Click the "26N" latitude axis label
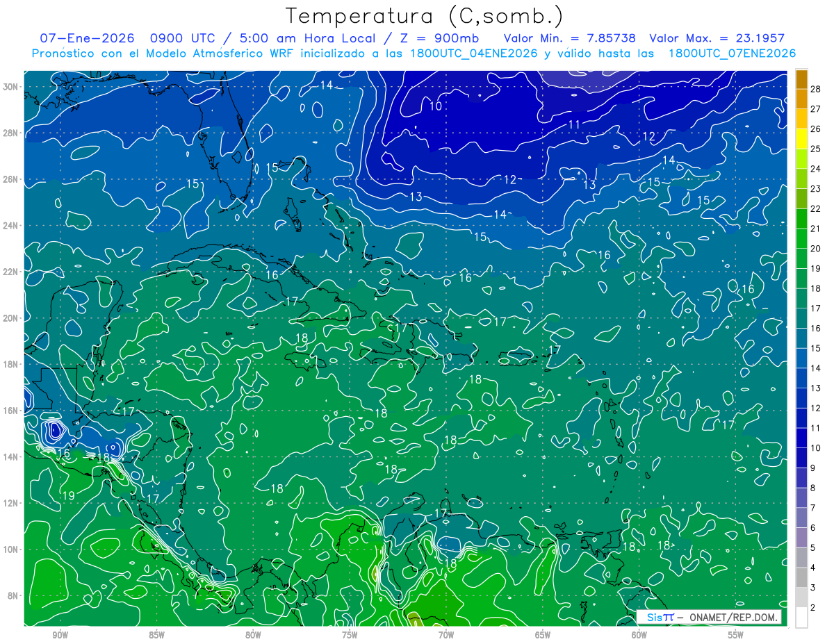The height and width of the screenshot is (644, 834). click(x=10, y=179)
